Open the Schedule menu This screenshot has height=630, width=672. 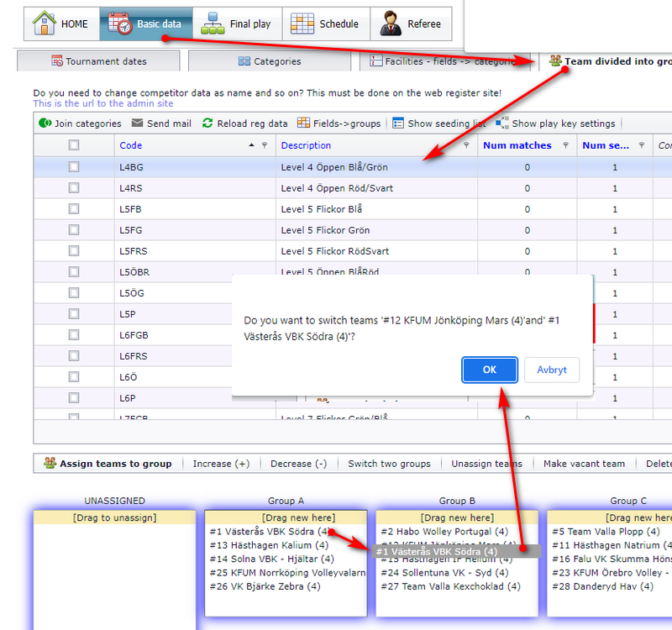[326, 24]
